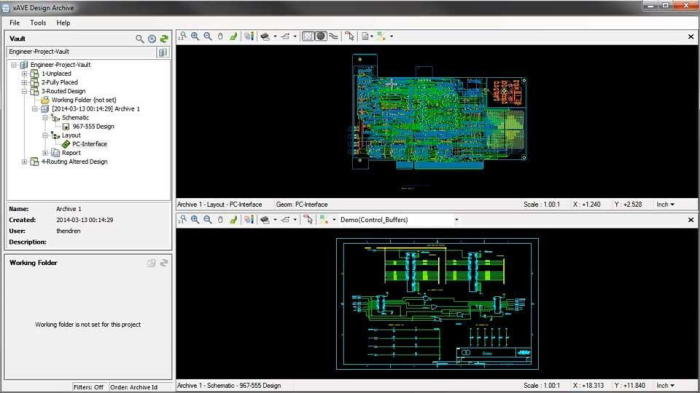Click the selection pointer tool in schematic toolbar
Viewport: 700px width, 393px height.
click(308, 220)
